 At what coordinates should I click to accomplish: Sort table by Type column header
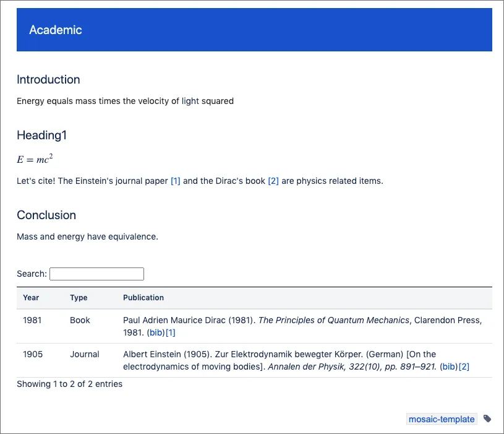[79, 298]
